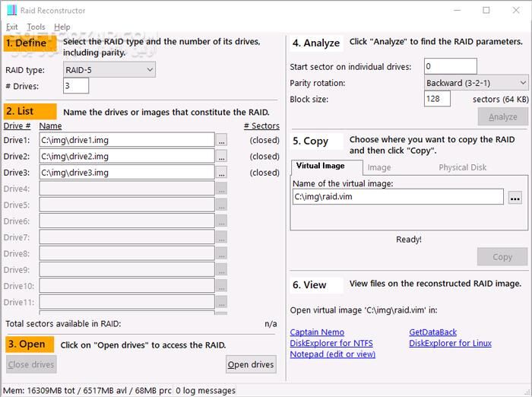
Task: Open image with GetDataBack link
Action: click(432, 332)
